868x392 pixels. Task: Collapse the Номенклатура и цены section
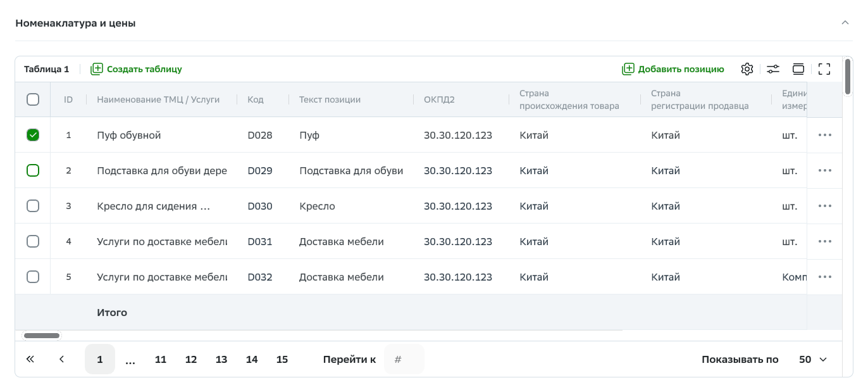(x=845, y=23)
